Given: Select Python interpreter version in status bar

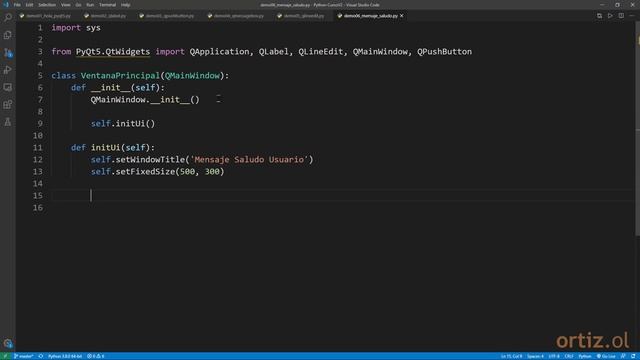Looking at the screenshot, I should click(x=65, y=356).
